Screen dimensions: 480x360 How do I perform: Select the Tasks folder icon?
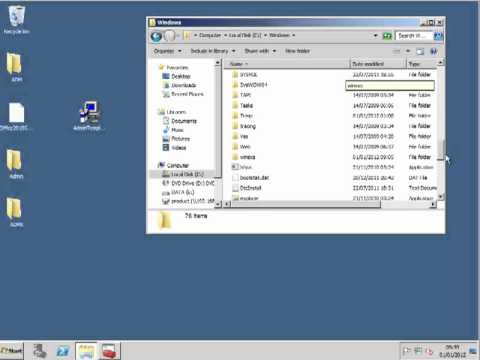pos(235,105)
